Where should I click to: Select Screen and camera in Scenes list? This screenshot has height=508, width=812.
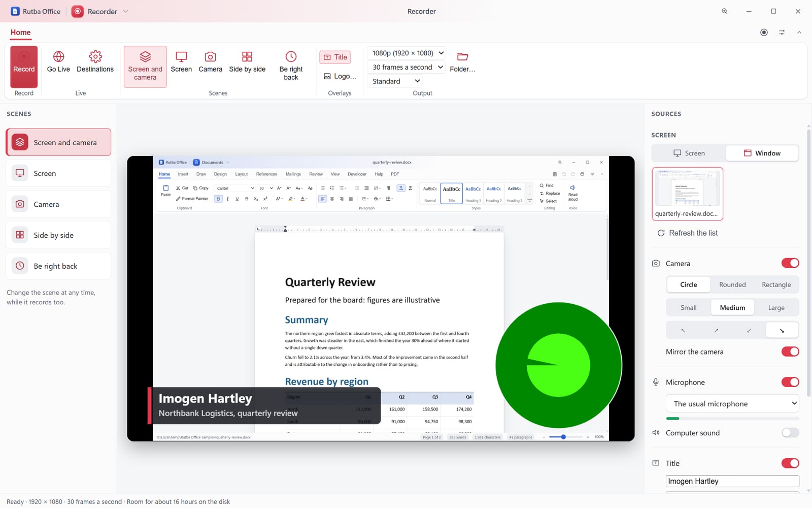58,142
